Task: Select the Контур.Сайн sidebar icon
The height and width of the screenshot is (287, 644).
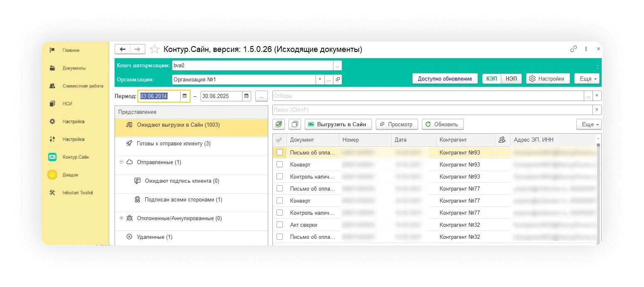Action: coord(52,157)
